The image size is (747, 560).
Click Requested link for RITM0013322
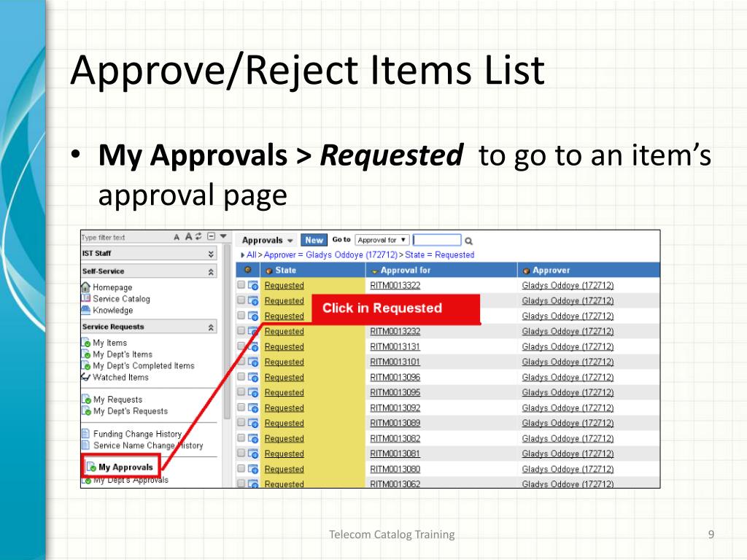284,285
